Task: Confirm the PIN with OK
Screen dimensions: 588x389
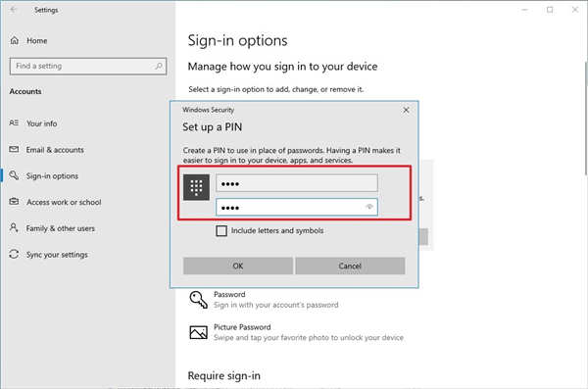Action: coord(238,266)
